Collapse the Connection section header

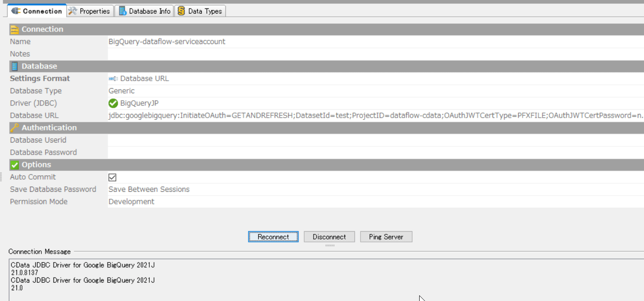pyautogui.click(x=326, y=30)
